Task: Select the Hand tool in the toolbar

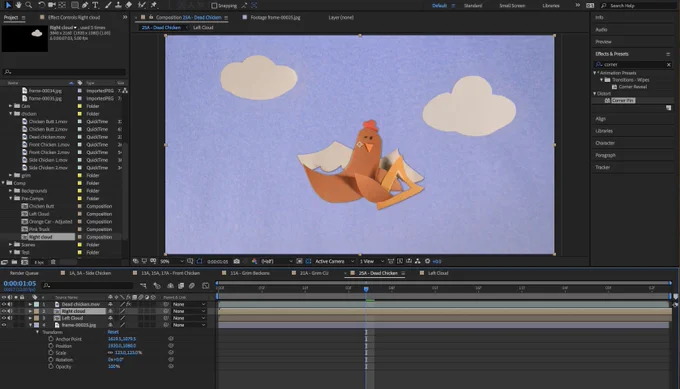Action: tap(18, 5)
